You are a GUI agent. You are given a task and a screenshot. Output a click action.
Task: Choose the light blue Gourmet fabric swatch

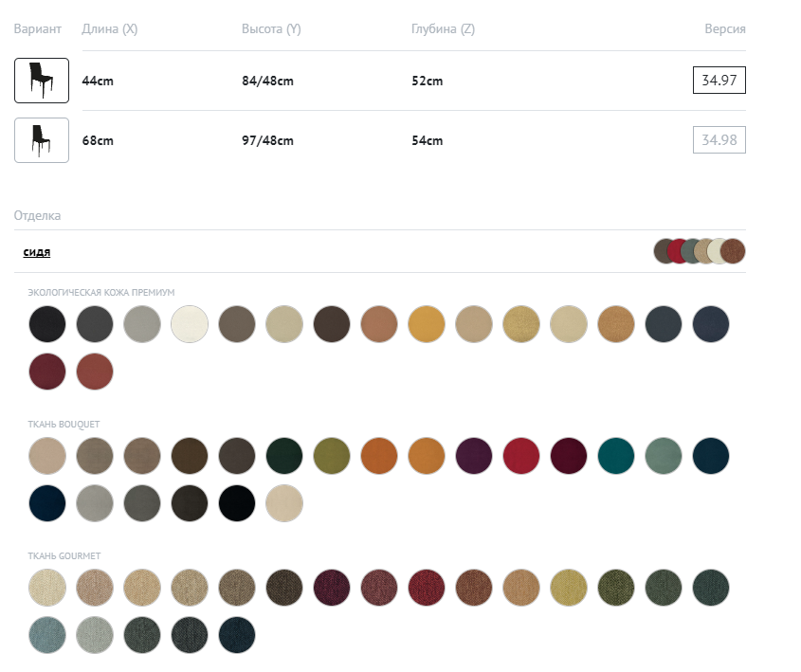point(47,635)
